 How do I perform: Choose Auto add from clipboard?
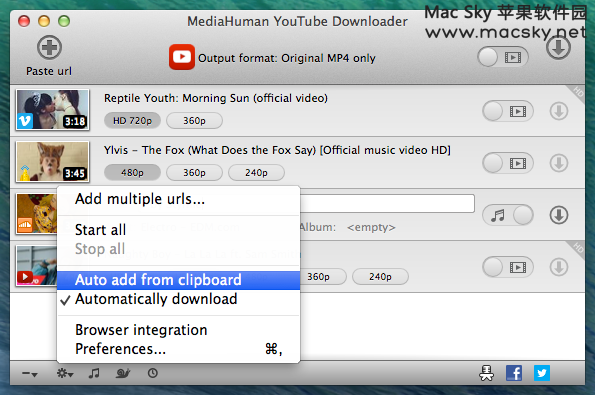(178, 280)
